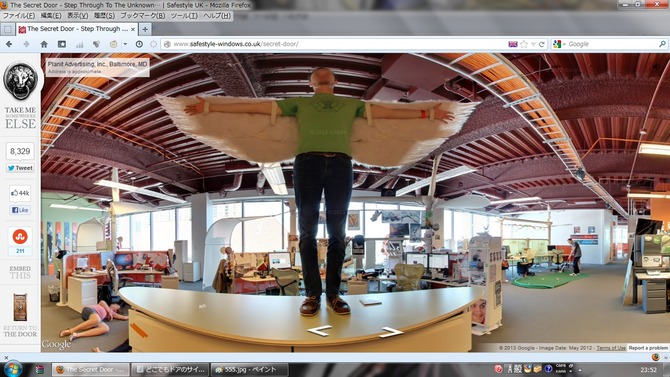Open the tab groups icon left of tabs
This screenshot has height=377, width=670.
point(8,29)
